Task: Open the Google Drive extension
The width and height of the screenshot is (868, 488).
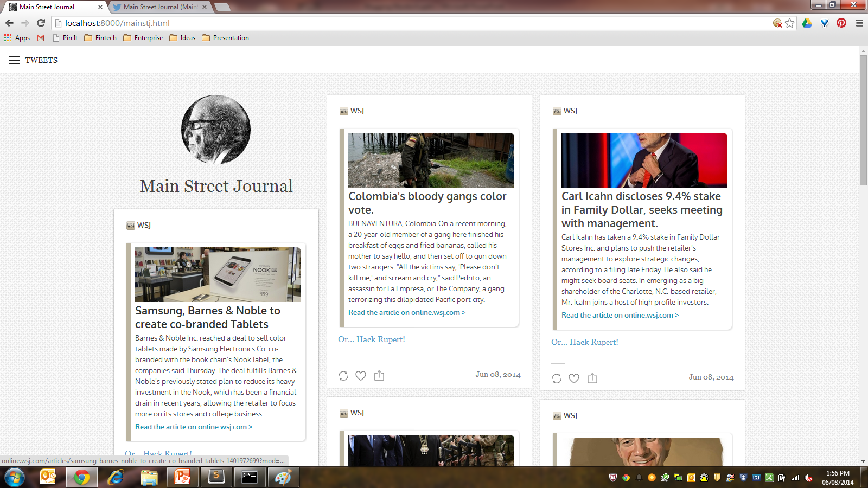Action: (807, 23)
